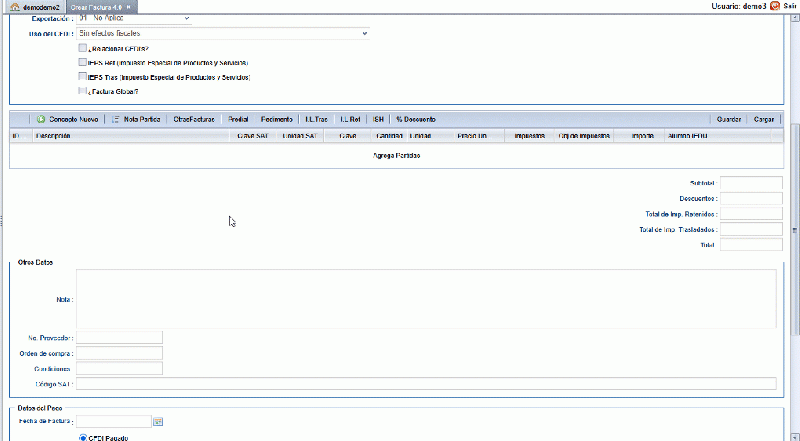The image size is (800, 441).
Task: Open the Exportación dropdown
Action: (x=134, y=18)
